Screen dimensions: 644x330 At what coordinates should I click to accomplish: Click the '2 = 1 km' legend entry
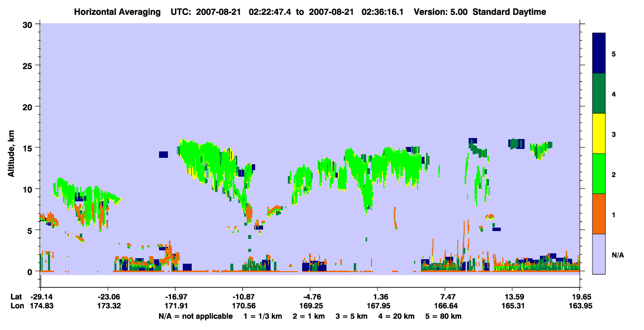point(309,316)
